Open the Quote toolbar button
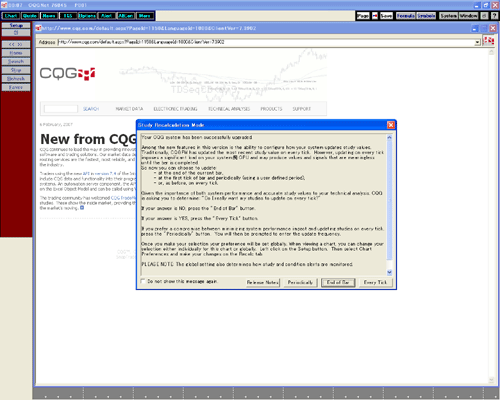 click(30, 16)
